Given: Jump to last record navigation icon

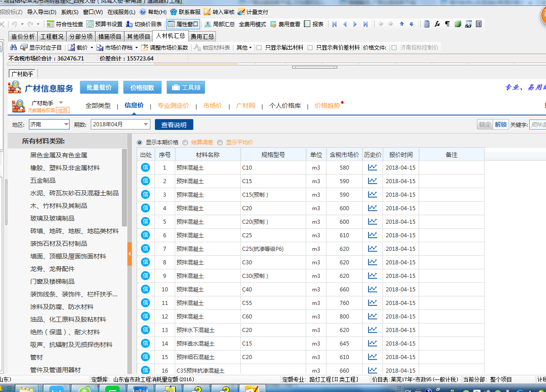Looking at the screenshot, I should click(366, 24).
